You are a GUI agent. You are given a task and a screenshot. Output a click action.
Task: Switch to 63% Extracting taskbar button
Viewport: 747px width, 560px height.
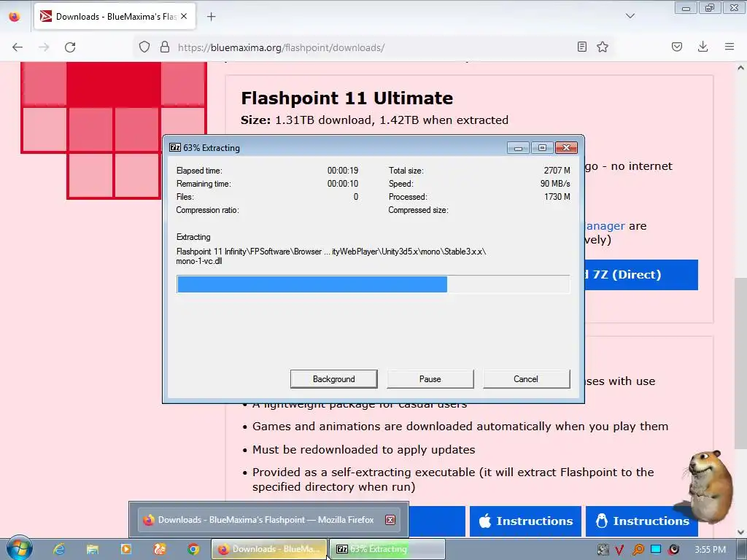388,549
